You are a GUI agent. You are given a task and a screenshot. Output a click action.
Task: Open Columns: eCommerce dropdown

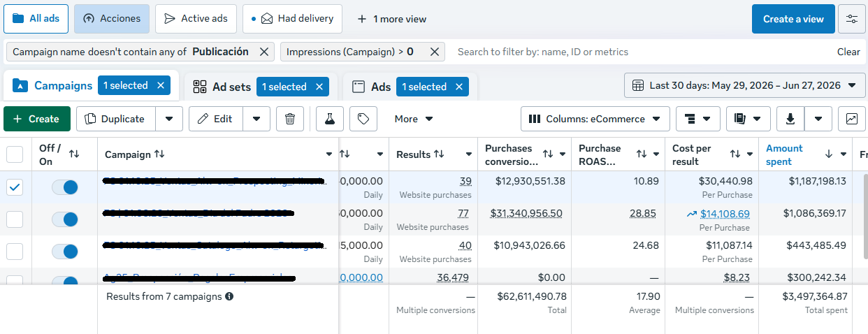(x=595, y=119)
